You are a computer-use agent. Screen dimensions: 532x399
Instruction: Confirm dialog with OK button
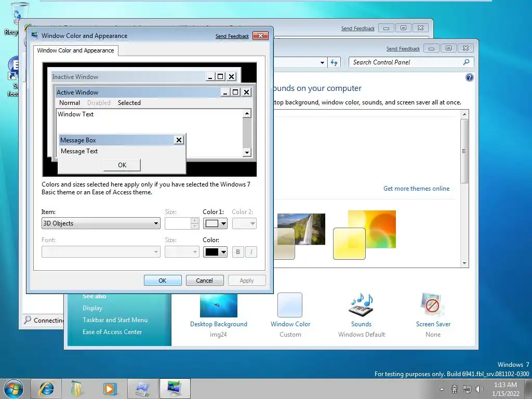(163, 281)
